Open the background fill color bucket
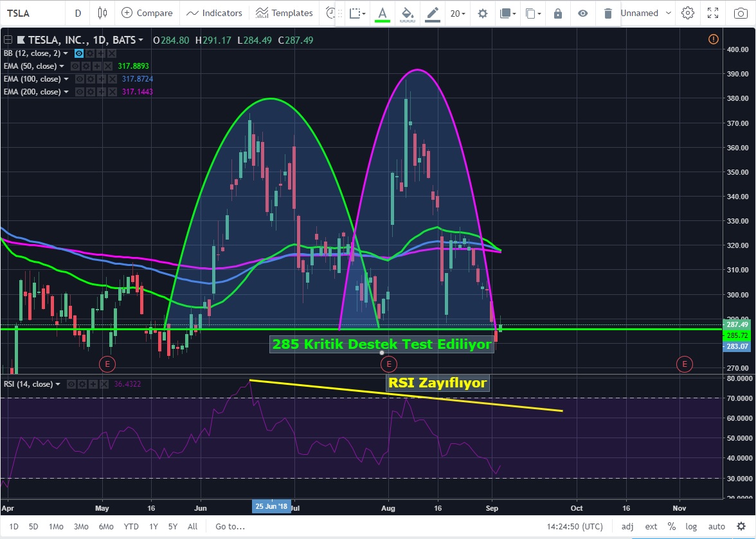756x539 pixels. point(408,13)
